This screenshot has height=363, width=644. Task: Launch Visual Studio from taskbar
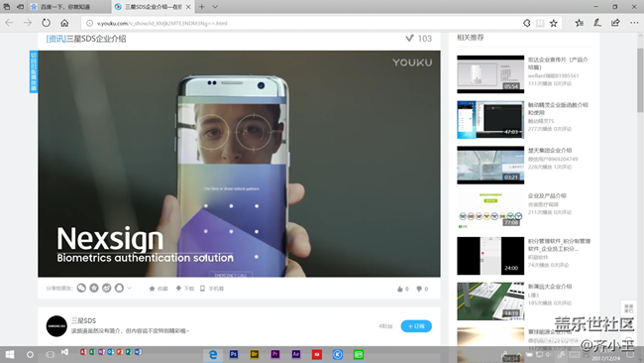[64, 352]
